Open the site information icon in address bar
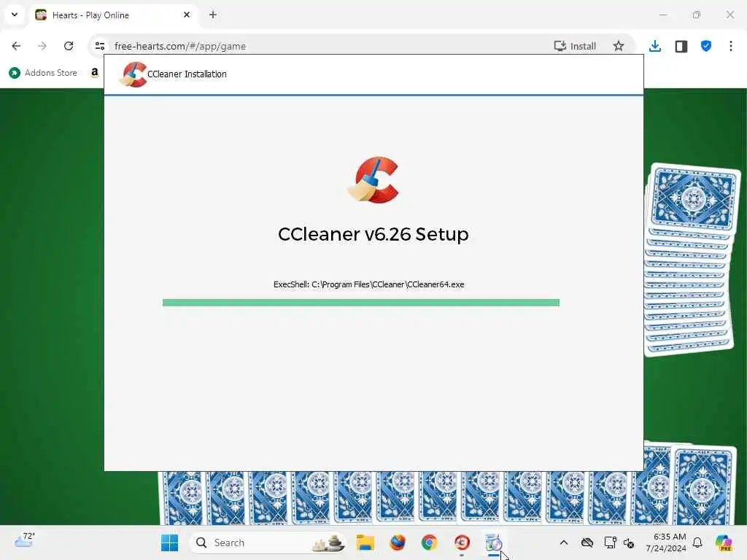 pos(100,46)
